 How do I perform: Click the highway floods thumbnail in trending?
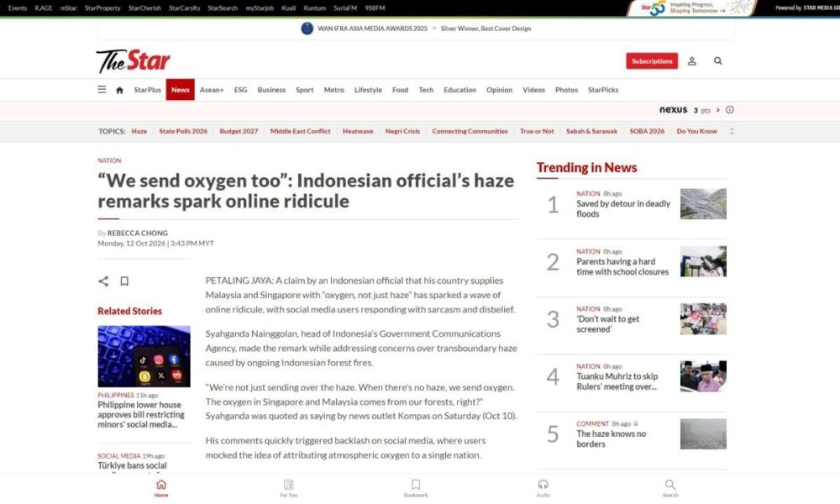pyautogui.click(x=703, y=203)
